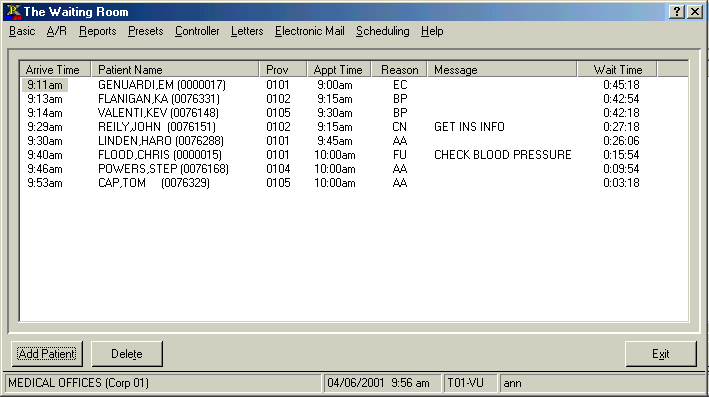Click the Add Patient button
This screenshot has height=397, width=709.
(47, 354)
